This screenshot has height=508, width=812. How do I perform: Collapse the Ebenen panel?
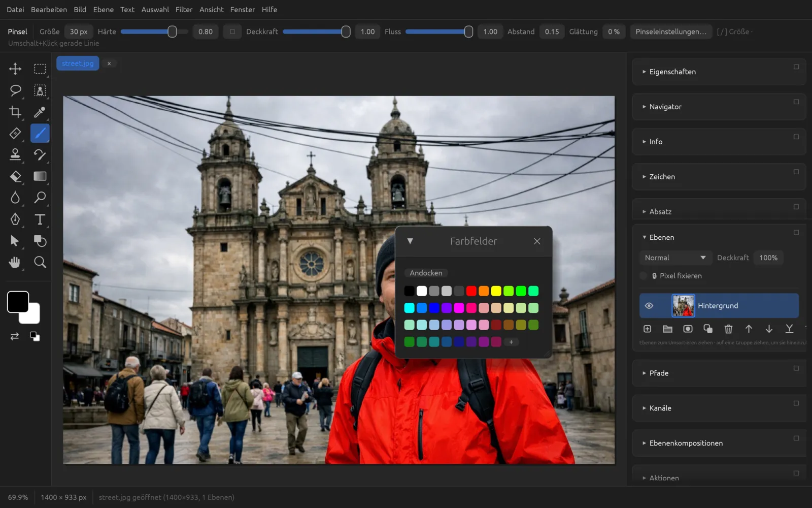coord(644,237)
